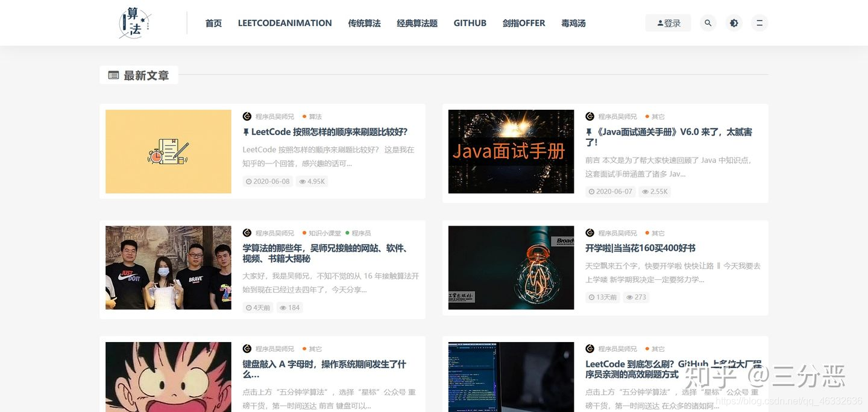Open LEETCODEANIMATION menu item
This screenshot has height=412, width=868.
pos(285,23)
